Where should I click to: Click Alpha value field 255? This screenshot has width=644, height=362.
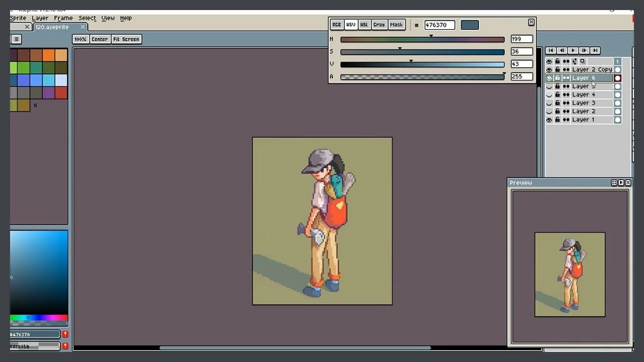click(x=522, y=76)
